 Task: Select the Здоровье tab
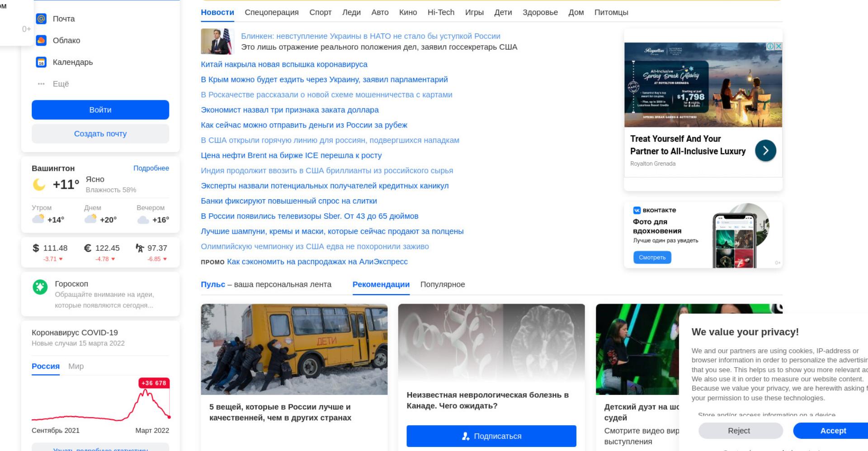540,12
